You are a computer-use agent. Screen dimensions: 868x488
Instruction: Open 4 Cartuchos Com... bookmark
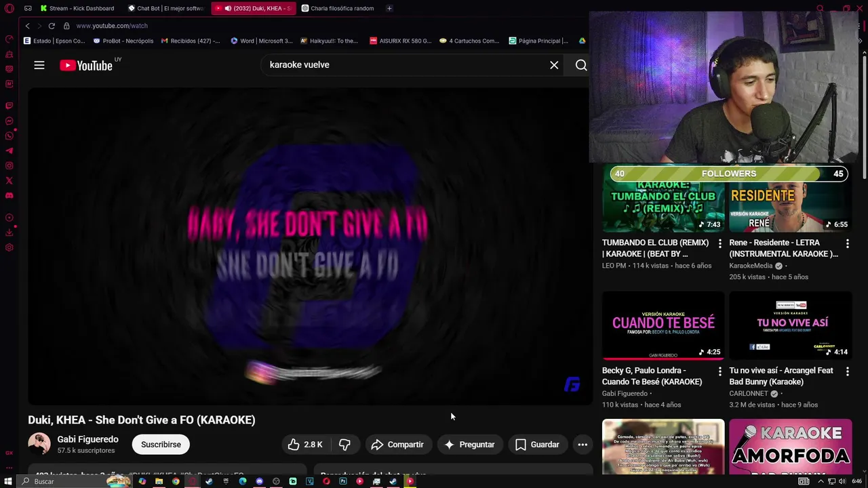click(x=469, y=41)
